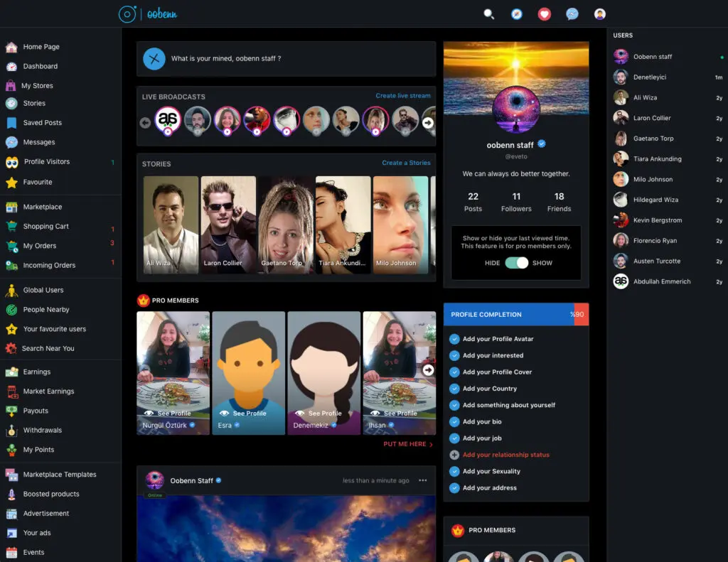Click the 'What is your mined' post input
This screenshot has width=728, height=562.
(x=299, y=59)
